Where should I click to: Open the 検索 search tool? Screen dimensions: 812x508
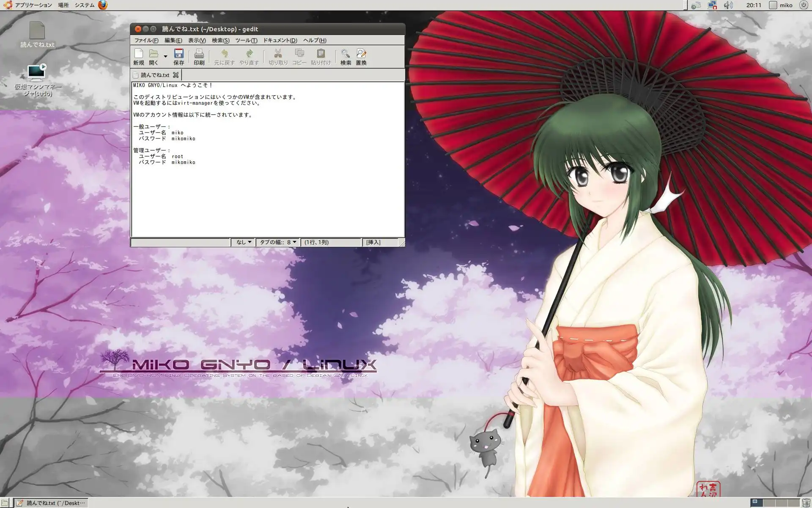tap(346, 57)
